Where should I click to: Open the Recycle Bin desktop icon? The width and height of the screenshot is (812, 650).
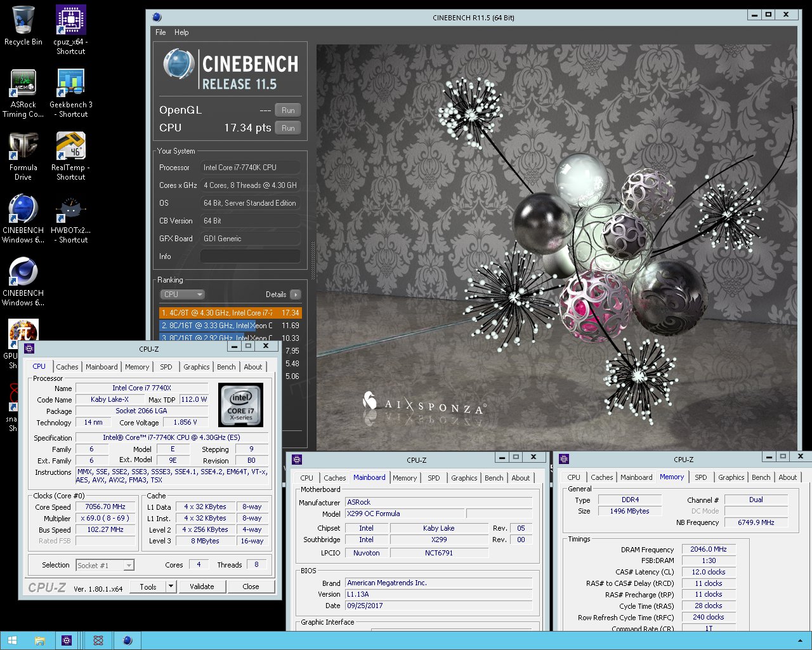(x=23, y=25)
